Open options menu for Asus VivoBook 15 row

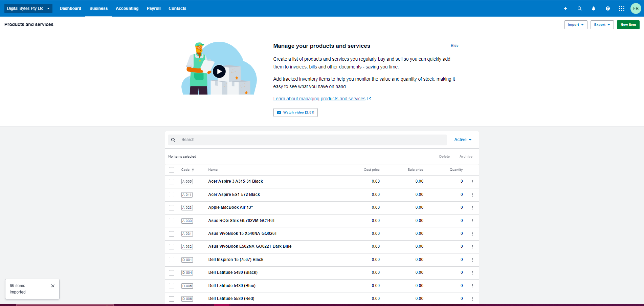pyautogui.click(x=472, y=233)
